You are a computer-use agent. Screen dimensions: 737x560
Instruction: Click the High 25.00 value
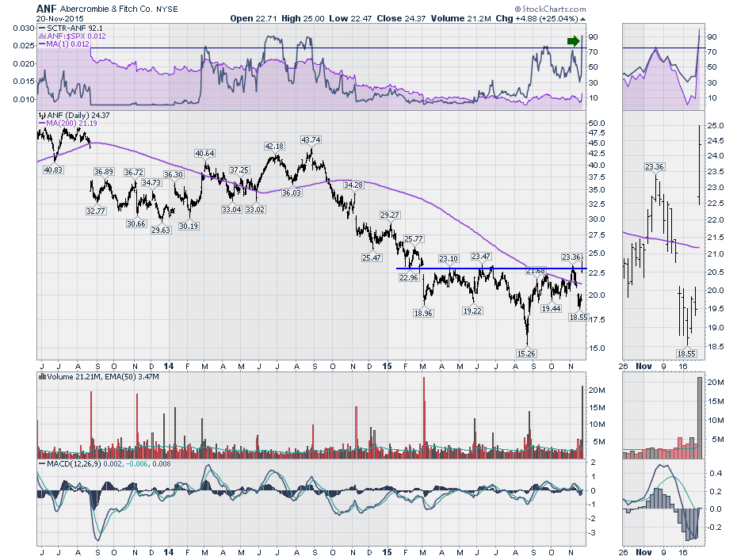(304, 18)
